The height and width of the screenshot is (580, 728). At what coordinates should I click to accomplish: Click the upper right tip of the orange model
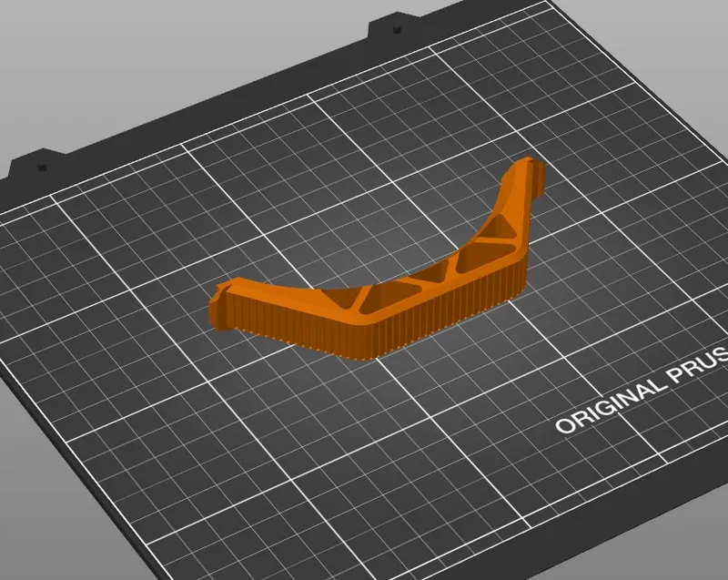532,173
